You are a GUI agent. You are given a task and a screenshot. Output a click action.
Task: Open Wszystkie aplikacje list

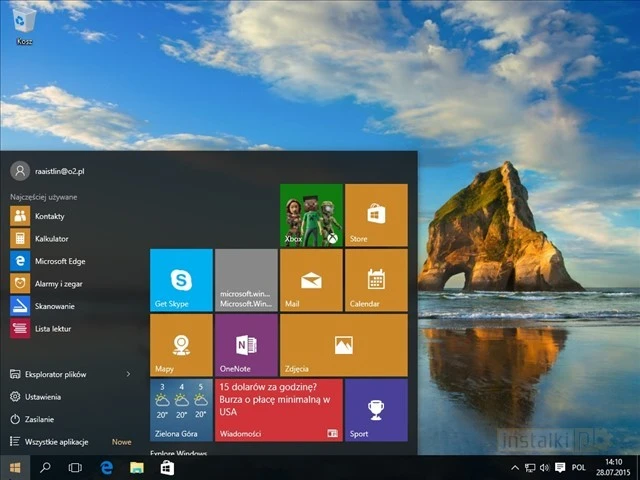56,441
